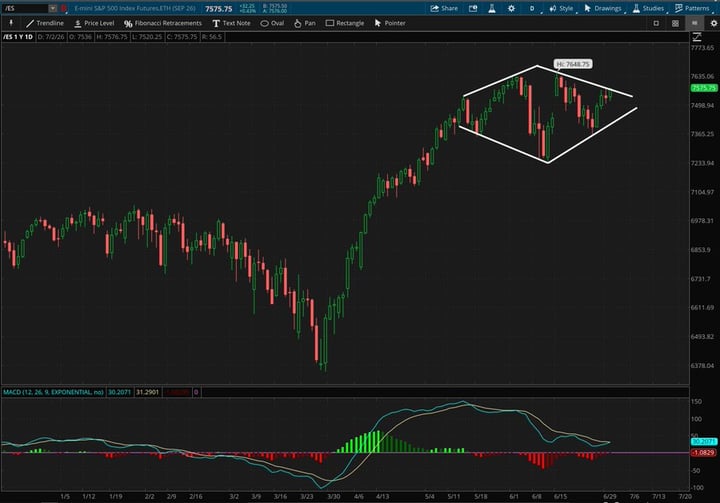Image resolution: width=720 pixels, height=503 pixels.
Task: Click the green 7575.75 current price tag
Action: [x=703, y=88]
